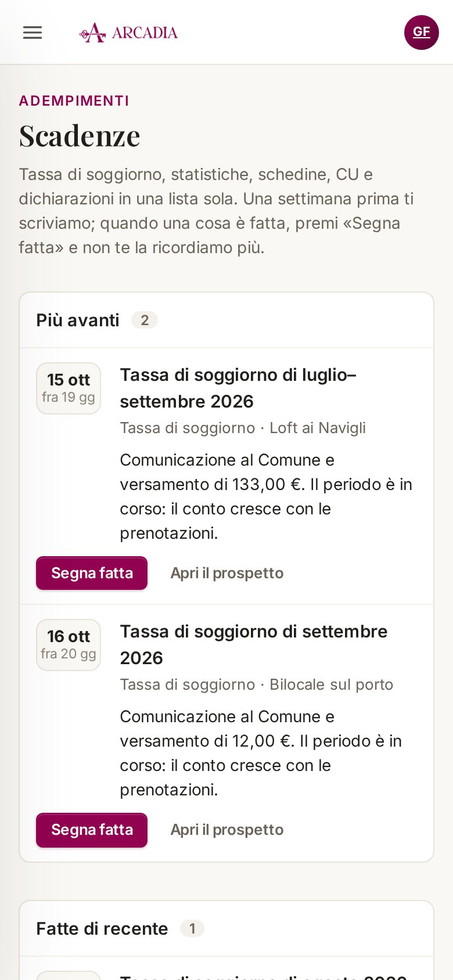Click the Arcadia logo

pyautogui.click(x=128, y=33)
